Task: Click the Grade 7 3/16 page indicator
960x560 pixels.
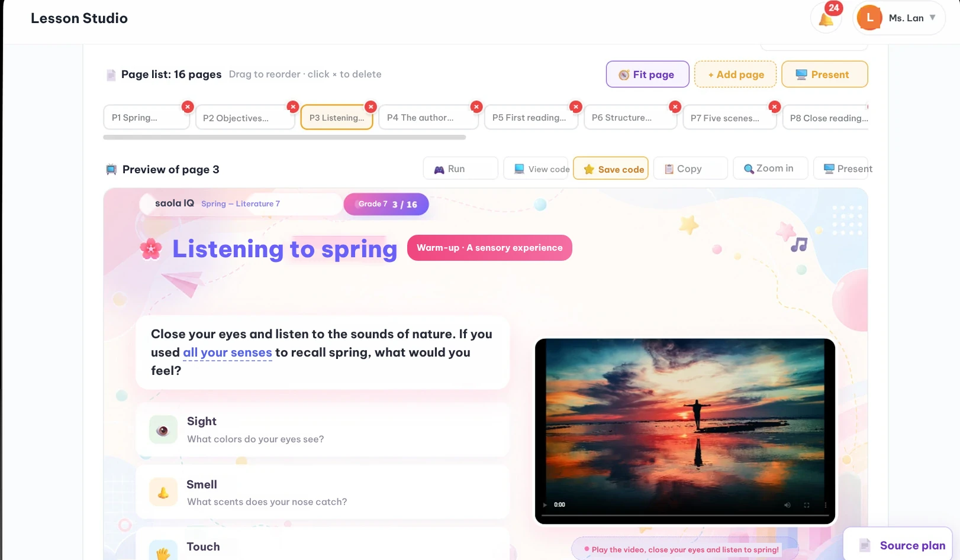Action: (386, 204)
